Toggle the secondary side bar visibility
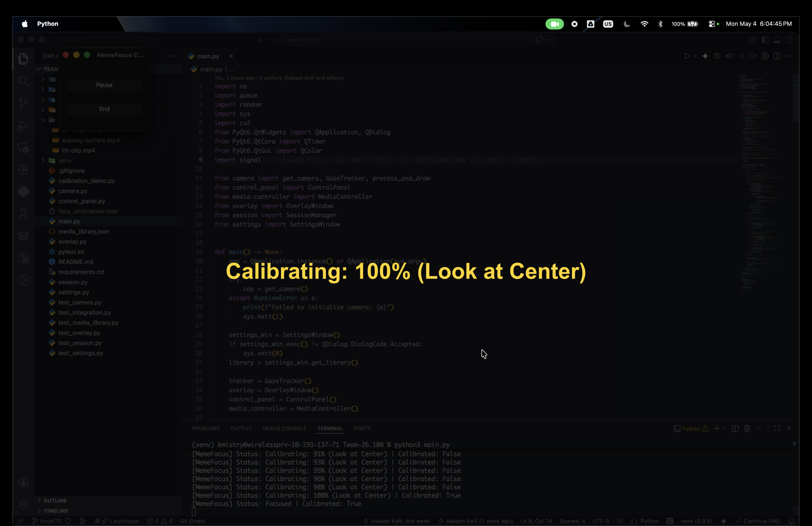 pos(789,40)
